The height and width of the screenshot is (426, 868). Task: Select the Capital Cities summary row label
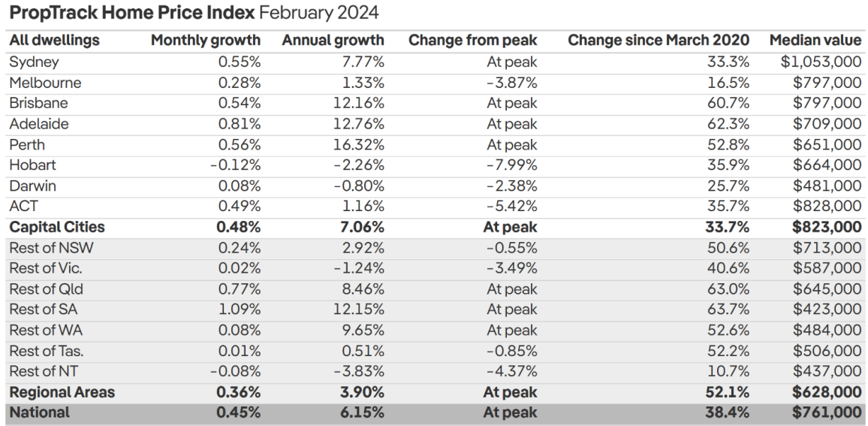point(57,227)
